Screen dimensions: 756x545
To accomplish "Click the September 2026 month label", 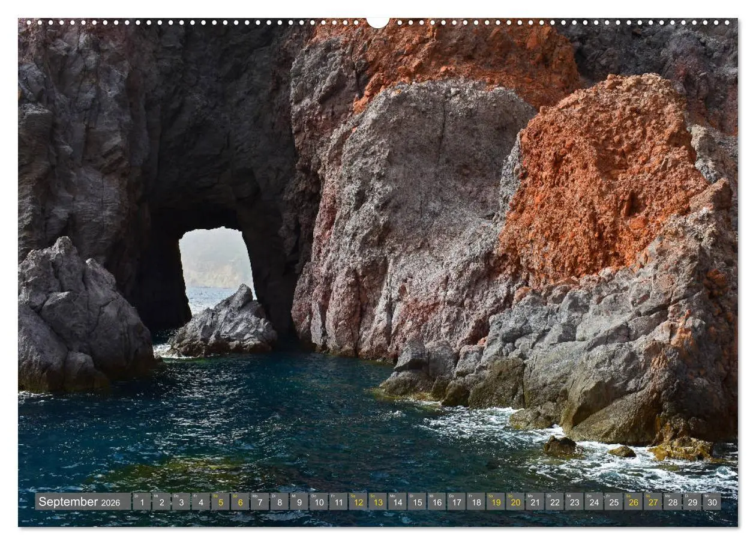I will (x=83, y=502).
